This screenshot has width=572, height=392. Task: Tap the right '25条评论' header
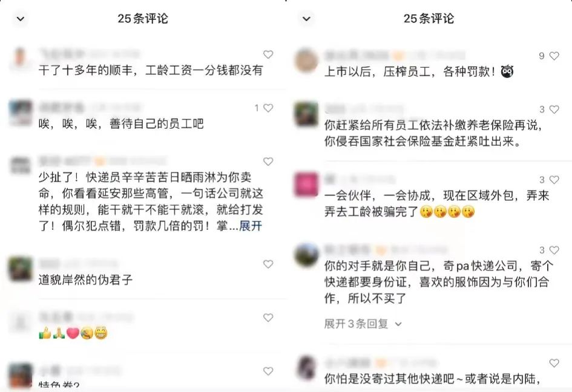(429, 19)
